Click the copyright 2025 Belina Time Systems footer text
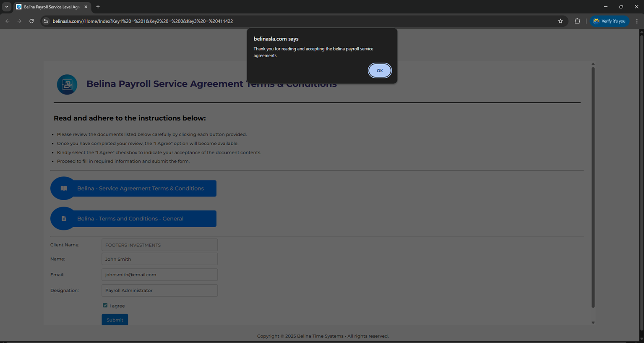This screenshot has width=644, height=343. [x=323, y=336]
